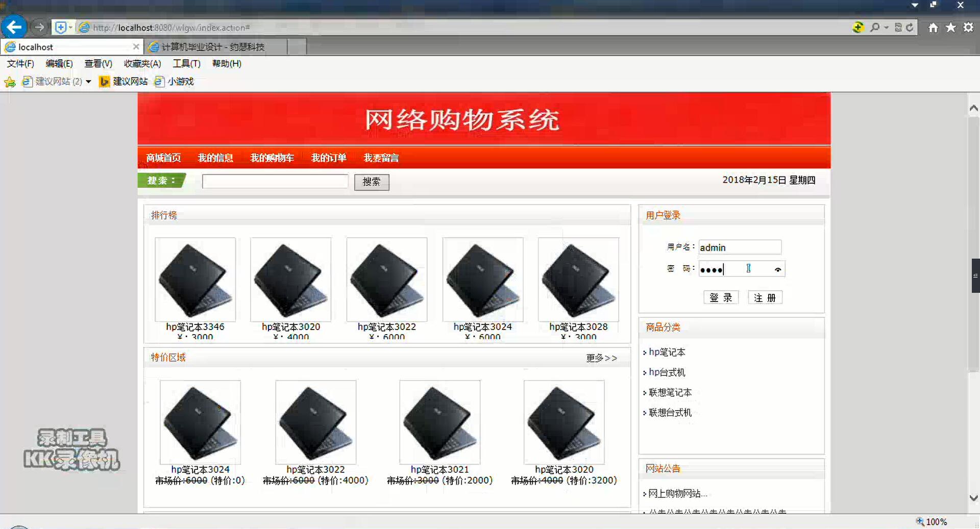Open special-price thumbnail for hp笔记本3021
Image resolution: width=980 pixels, height=529 pixels.
coord(439,422)
